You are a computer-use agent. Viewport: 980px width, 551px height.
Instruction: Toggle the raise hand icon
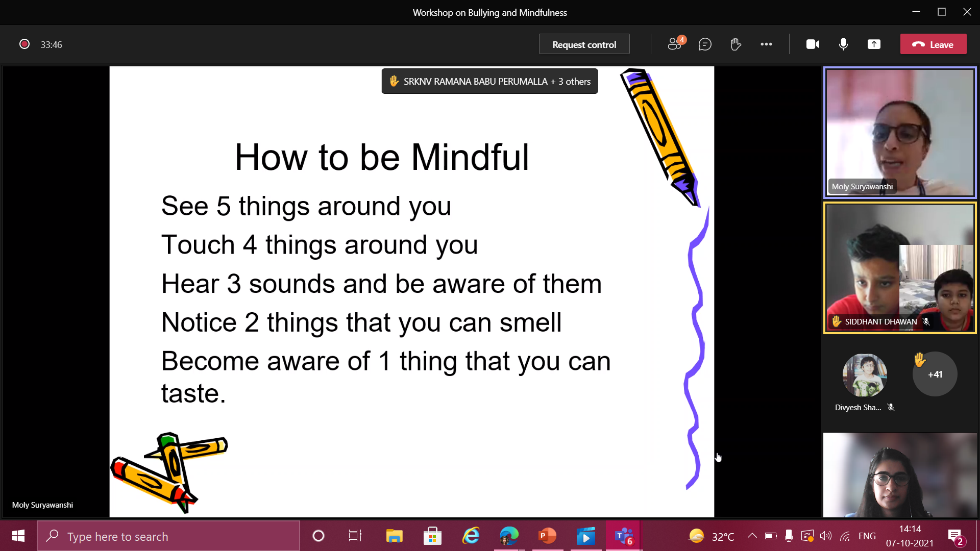[736, 44]
